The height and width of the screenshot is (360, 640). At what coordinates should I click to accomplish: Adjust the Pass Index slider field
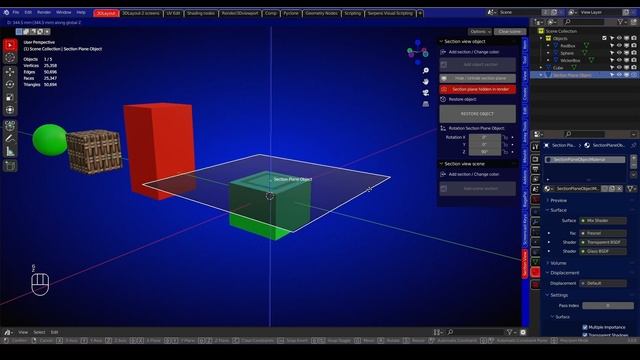click(x=608, y=306)
